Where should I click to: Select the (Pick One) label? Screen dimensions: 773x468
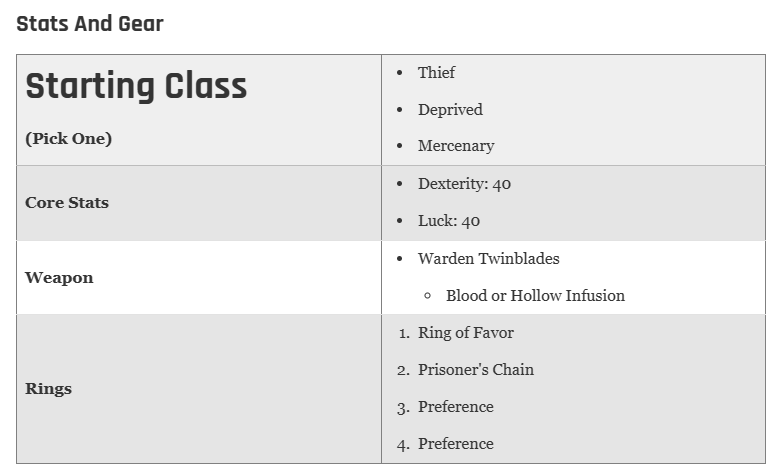[69, 139]
